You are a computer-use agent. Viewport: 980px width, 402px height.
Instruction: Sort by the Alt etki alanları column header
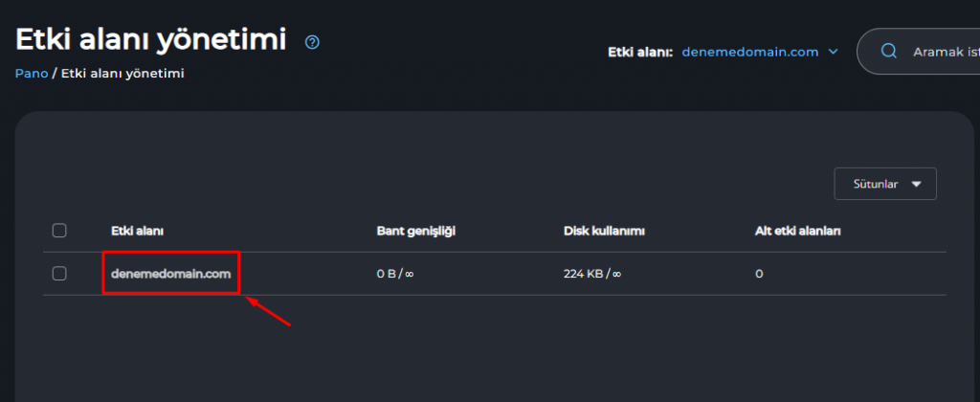coord(797,231)
